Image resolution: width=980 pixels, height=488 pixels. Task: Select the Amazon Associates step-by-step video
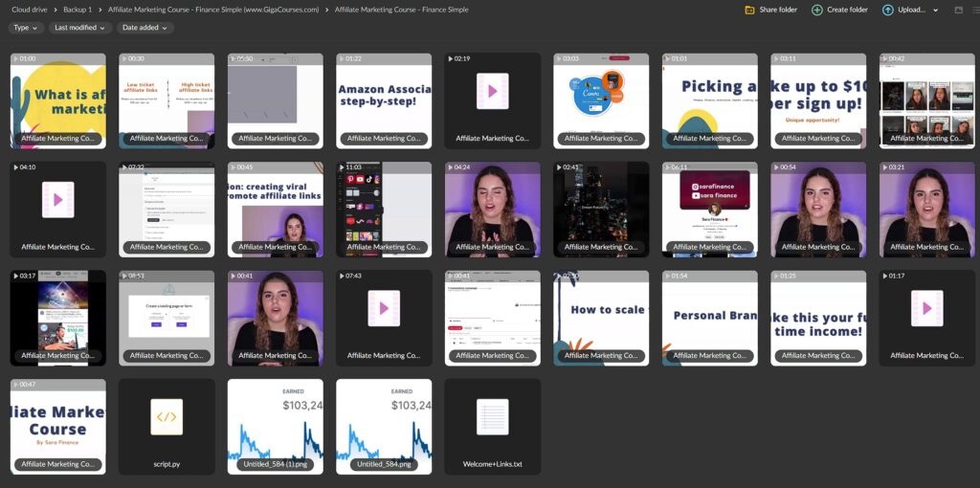383,96
